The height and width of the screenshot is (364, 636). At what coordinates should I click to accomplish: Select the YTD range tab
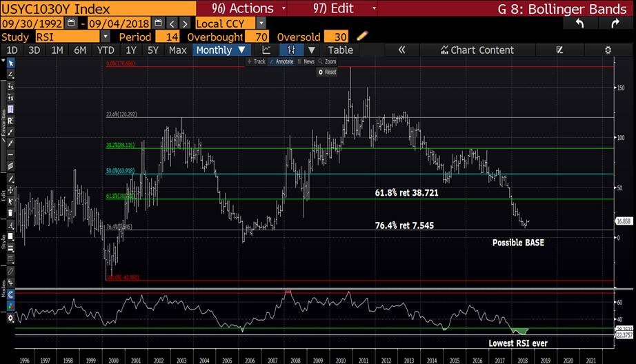[106, 50]
